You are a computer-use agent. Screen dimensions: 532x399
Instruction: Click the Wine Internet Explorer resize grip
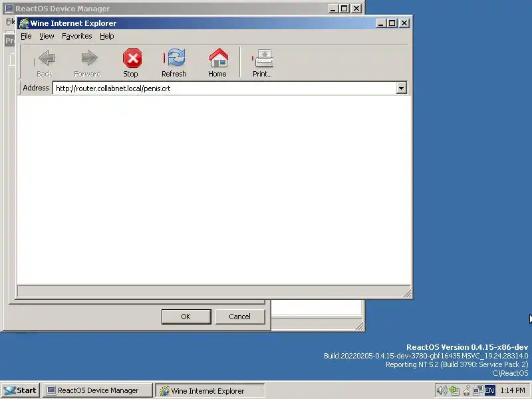click(407, 293)
